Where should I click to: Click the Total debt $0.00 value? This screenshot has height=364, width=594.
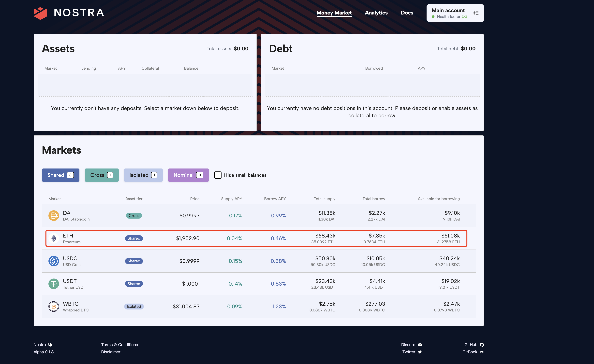pos(468,49)
